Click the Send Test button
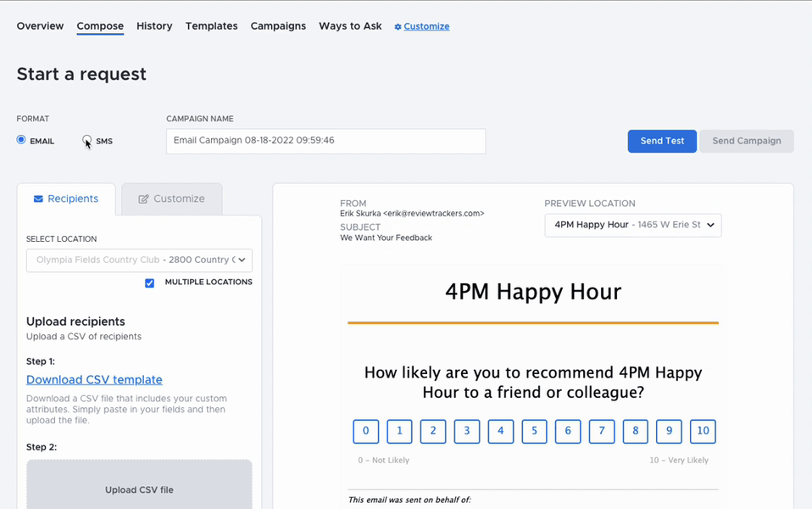The image size is (812, 509). coord(662,141)
